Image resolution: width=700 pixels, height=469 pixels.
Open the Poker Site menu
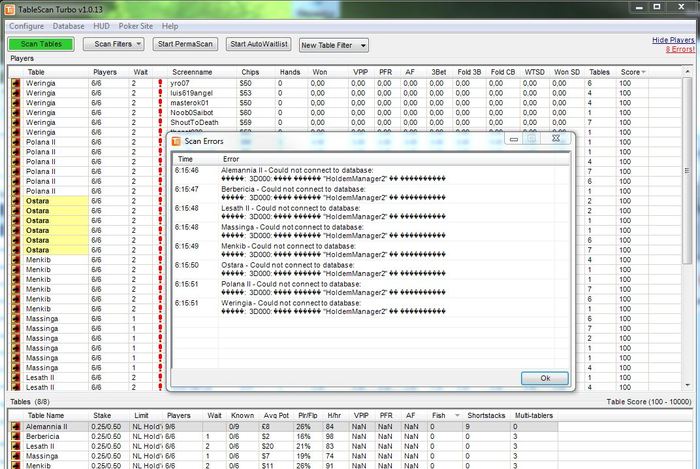coord(135,25)
